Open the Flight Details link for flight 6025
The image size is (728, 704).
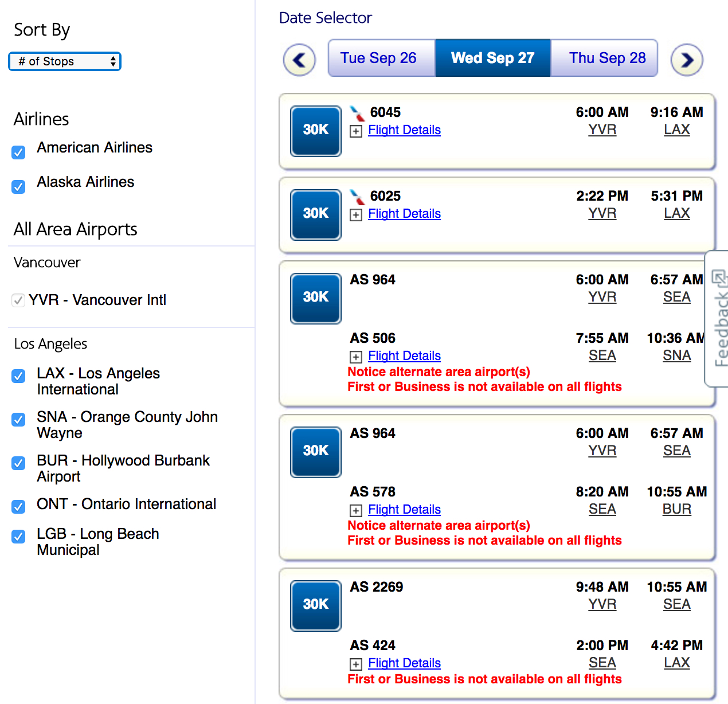point(404,214)
